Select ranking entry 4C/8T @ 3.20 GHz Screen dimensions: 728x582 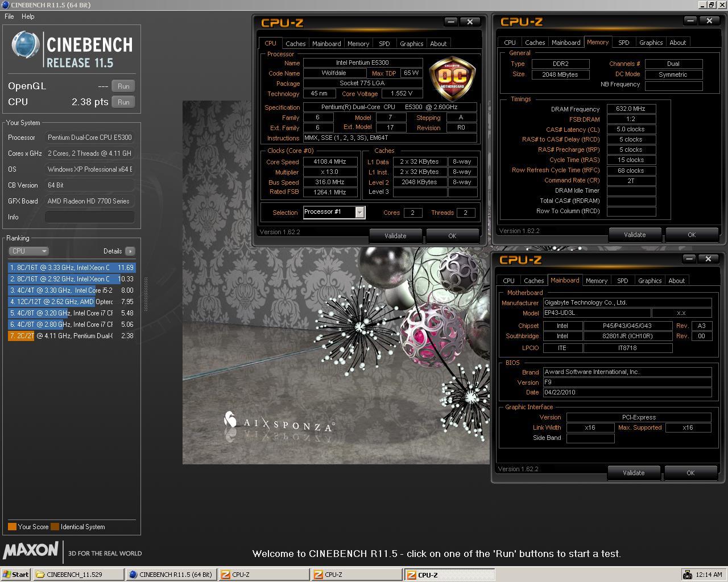(x=72, y=313)
